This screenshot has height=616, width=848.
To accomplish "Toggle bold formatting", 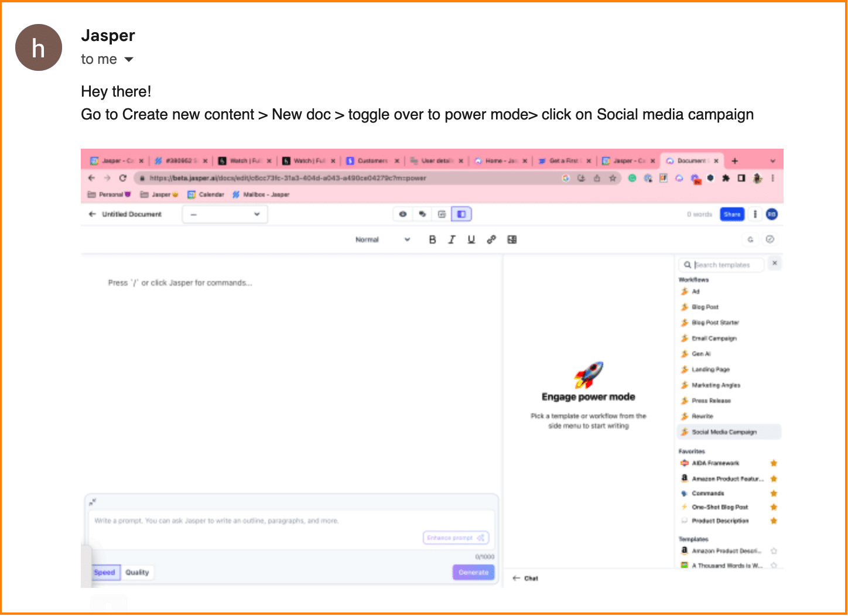I will pyautogui.click(x=432, y=239).
